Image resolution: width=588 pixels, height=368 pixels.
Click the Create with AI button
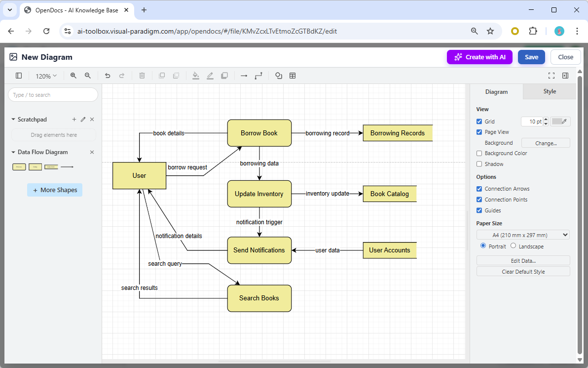tap(479, 57)
